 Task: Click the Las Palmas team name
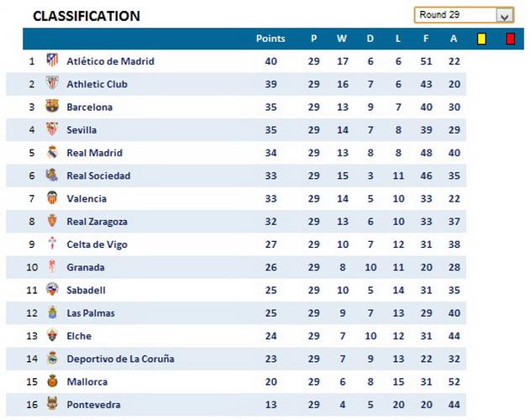tap(91, 313)
